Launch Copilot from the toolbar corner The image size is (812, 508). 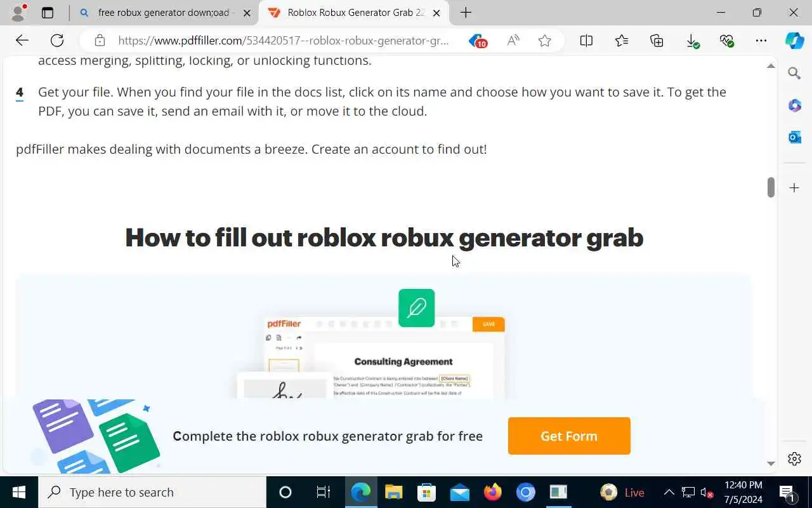795,41
